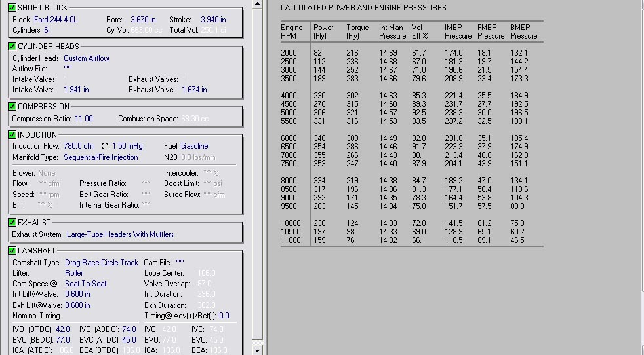Click the Intake Valve 1.941 in value
This screenshot has height=355, width=644.
(x=76, y=90)
